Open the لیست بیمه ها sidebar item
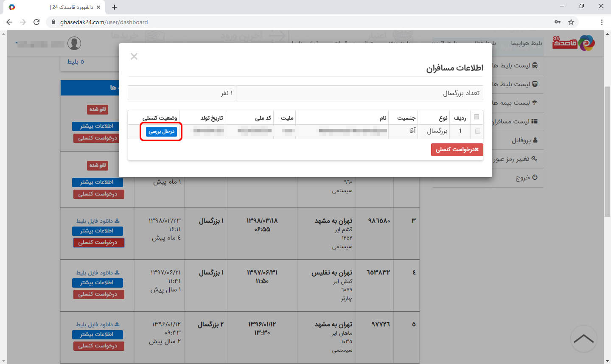The height and width of the screenshot is (364, 611). 514,103
